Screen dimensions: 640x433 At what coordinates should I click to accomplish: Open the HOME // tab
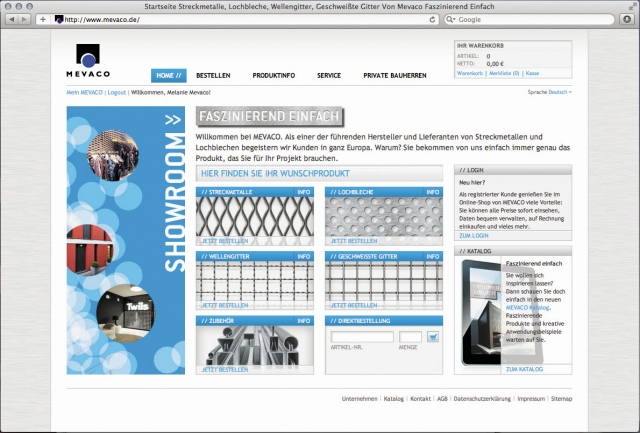coord(169,75)
